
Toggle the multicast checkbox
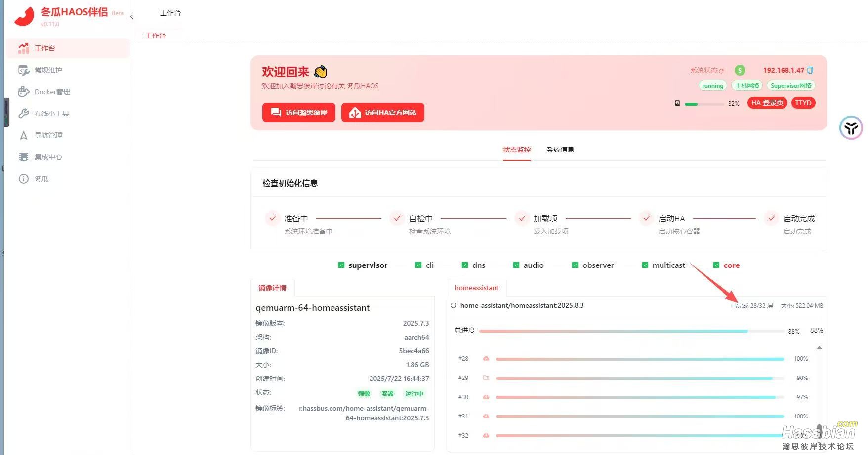pos(645,265)
